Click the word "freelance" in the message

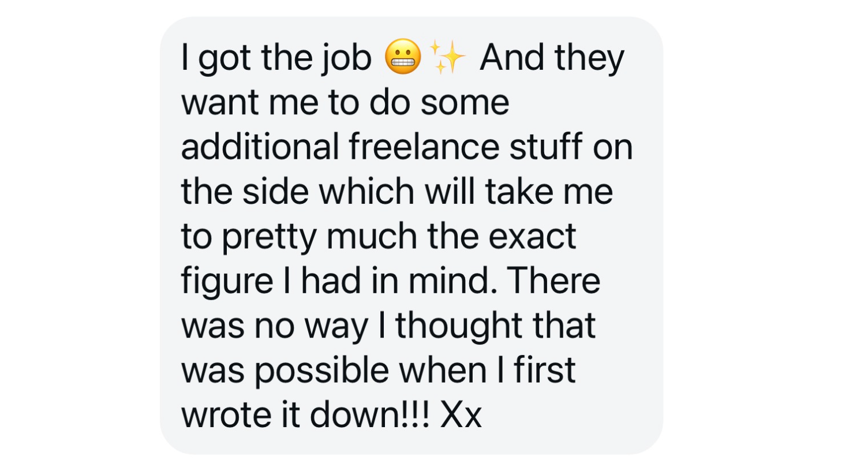(x=424, y=146)
